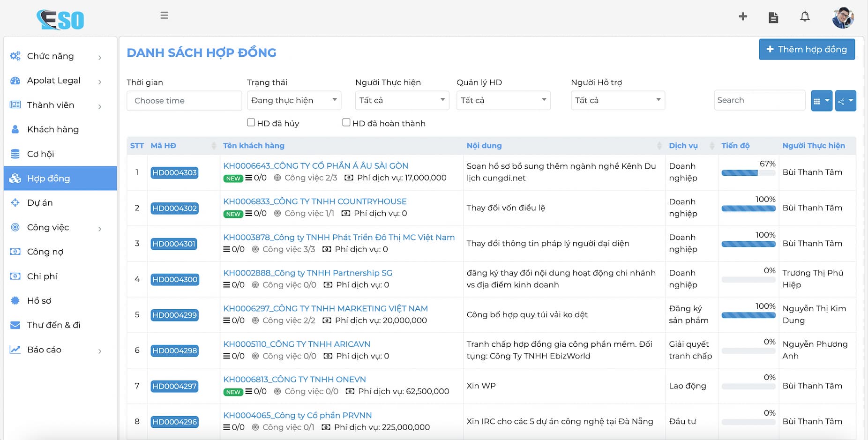Viewport: 868px width, 440px height.
Task: Click the plus icon in top bar
Action: click(x=743, y=17)
